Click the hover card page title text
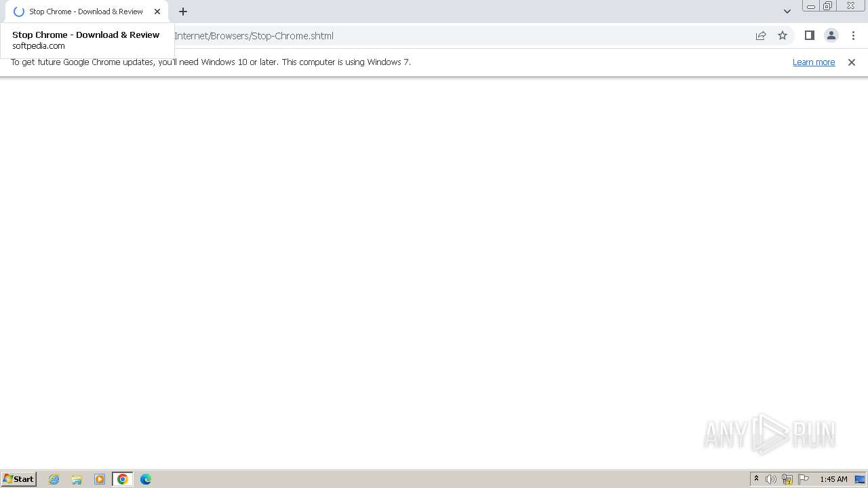This screenshot has width=868, height=488. [86, 35]
